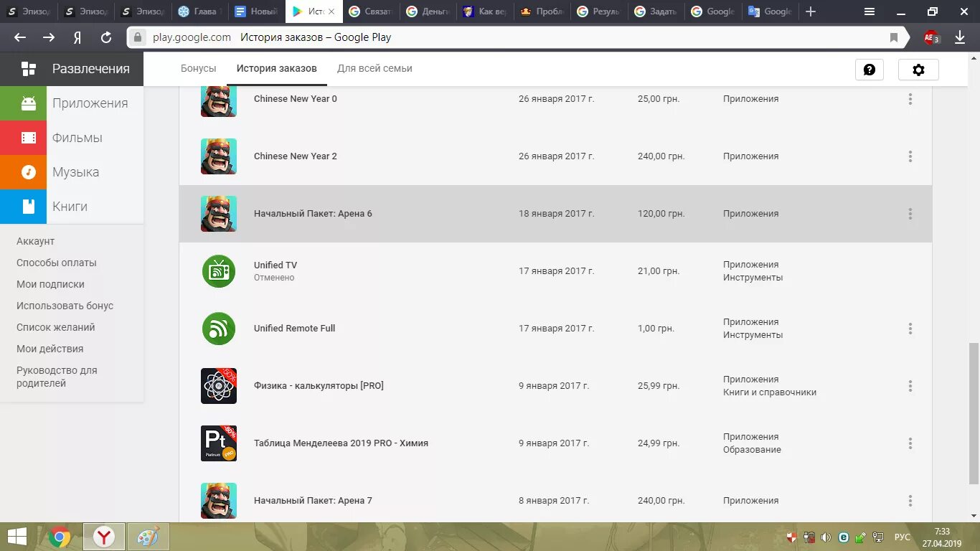The image size is (980, 551).
Task: Open the browser downloads arrow
Action: 960,37
